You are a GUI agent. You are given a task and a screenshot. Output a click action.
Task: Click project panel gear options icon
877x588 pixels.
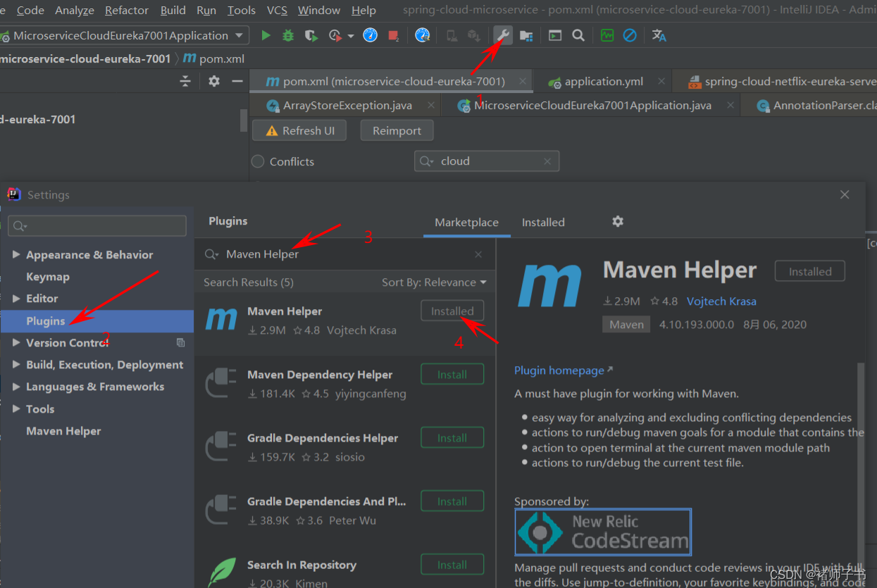coord(214,81)
